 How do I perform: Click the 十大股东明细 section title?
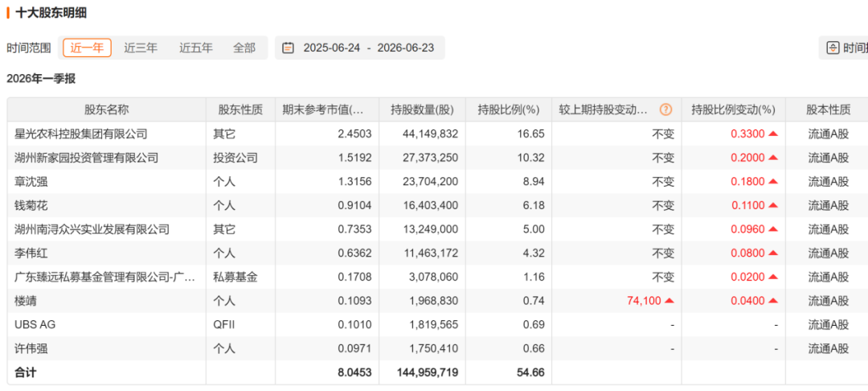tap(51, 13)
